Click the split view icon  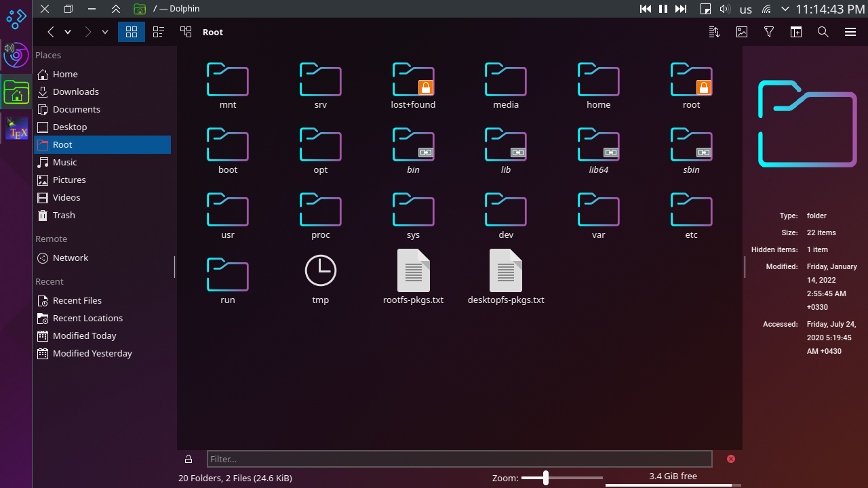click(x=796, y=32)
